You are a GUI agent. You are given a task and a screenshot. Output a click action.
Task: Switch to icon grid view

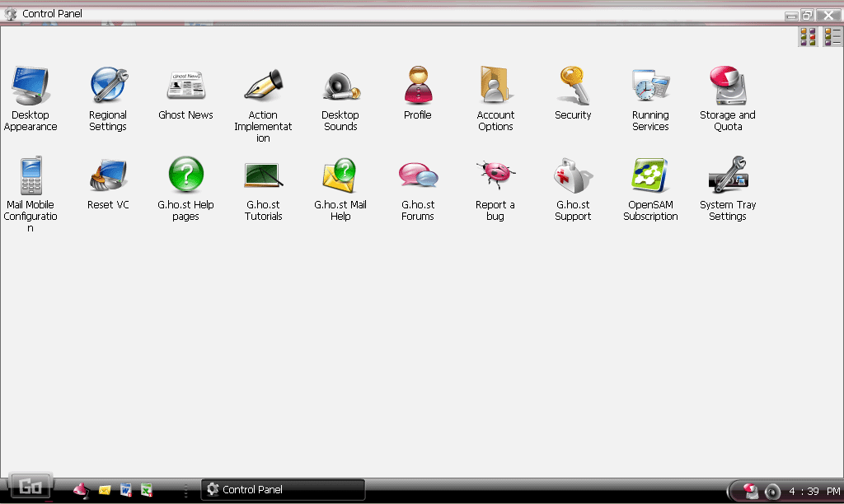tap(808, 36)
